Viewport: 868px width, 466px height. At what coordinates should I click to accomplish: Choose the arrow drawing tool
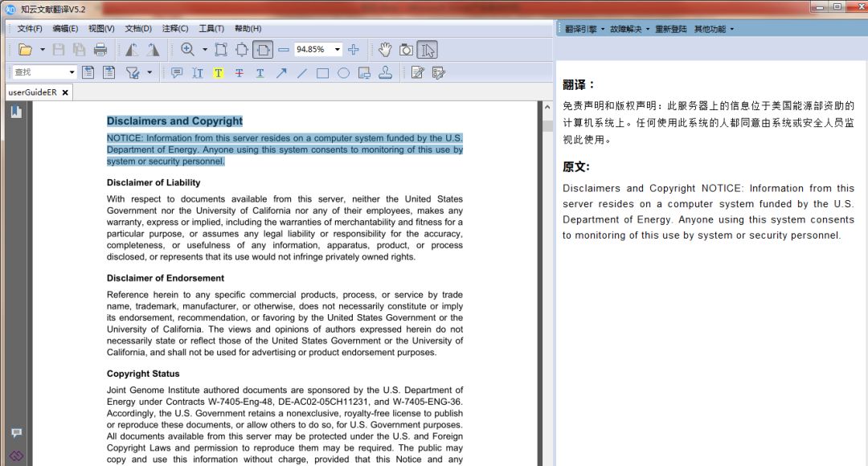coord(283,73)
